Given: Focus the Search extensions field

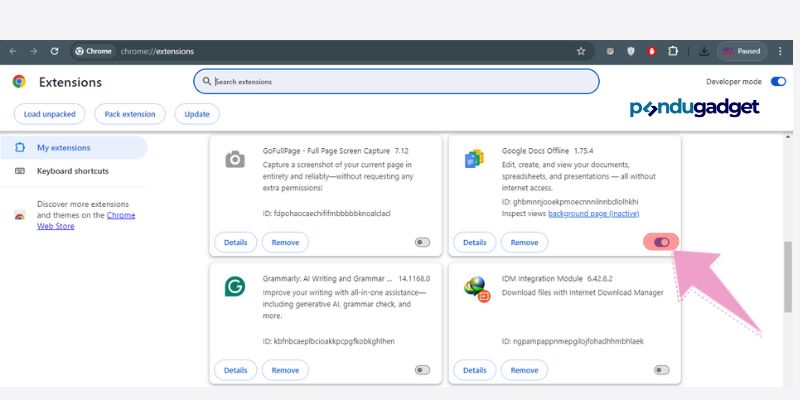Looking at the screenshot, I should coord(396,82).
